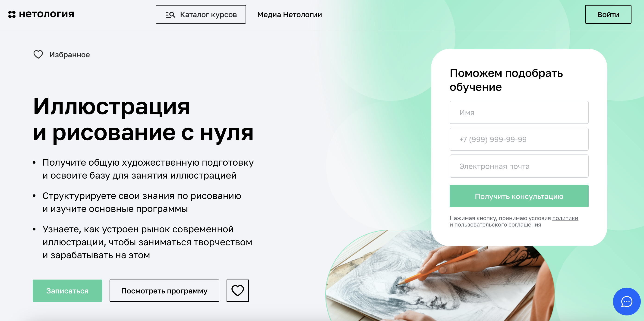644x321 pixels.
Task: Go to Медиа Нетологии
Action: pyautogui.click(x=290, y=15)
